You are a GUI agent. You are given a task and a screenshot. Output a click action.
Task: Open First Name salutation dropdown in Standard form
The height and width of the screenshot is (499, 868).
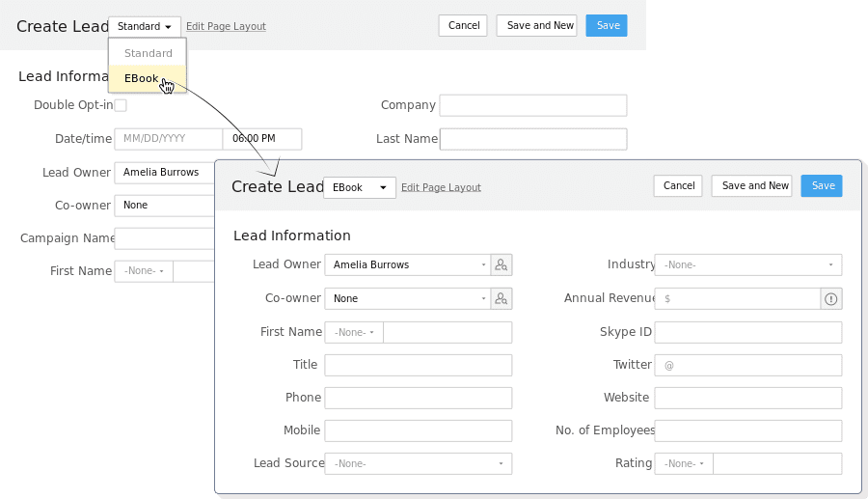coord(144,271)
